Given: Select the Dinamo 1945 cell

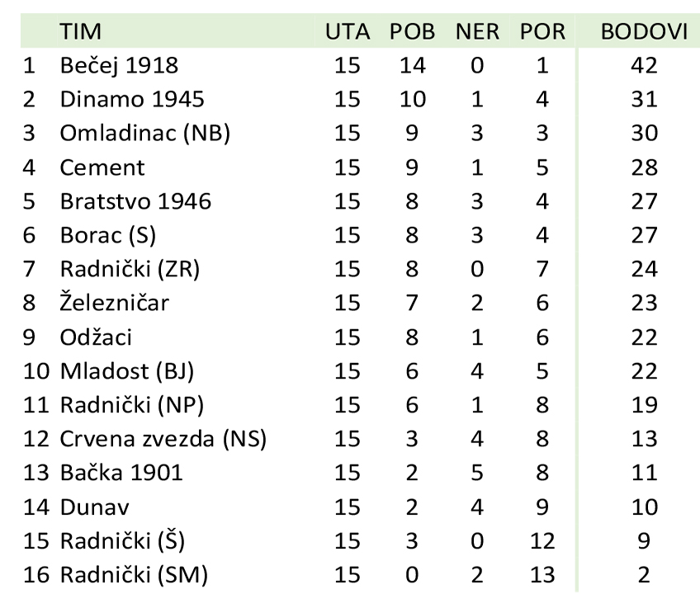Looking at the screenshot, I should [x=132, y=99].
